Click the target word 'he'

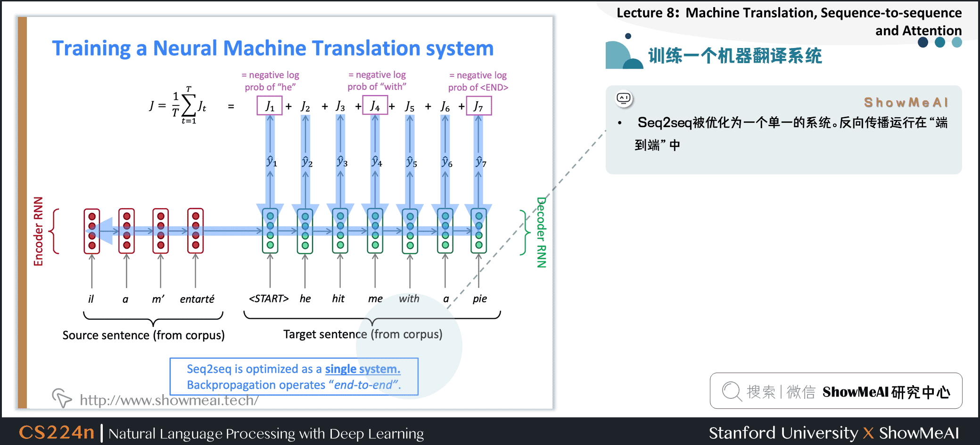(x=305, y=299)
